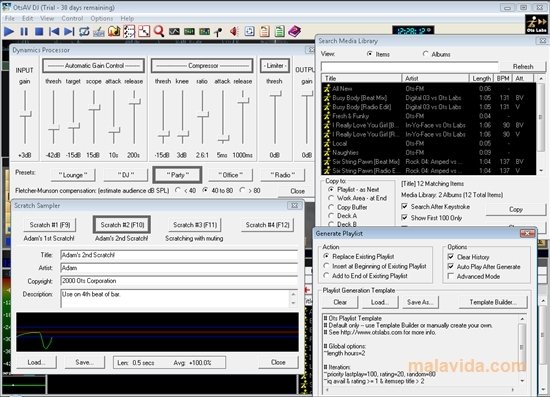The image size is (550, 397).
Task: Open the Options menu
Action: pos(102,18)
